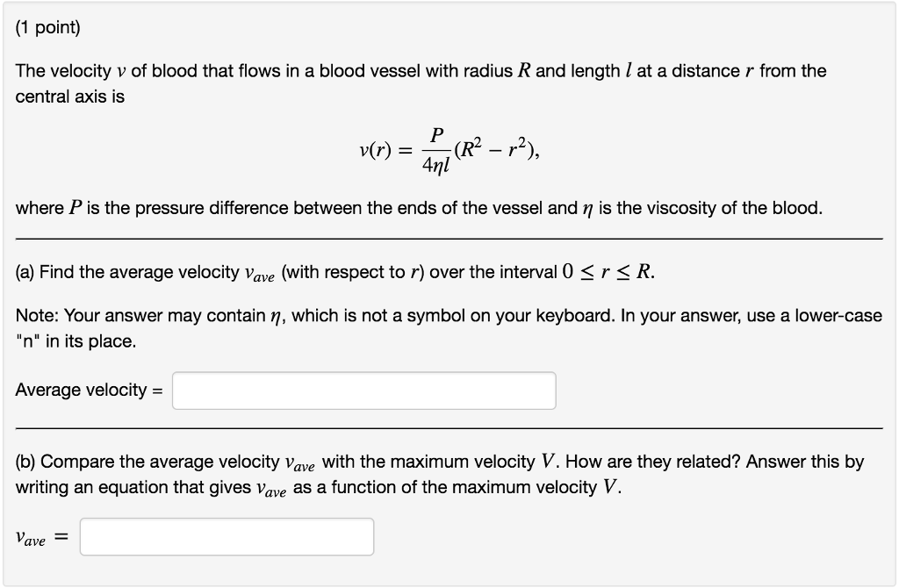Click the divider line above part (a)
Screen dimensions: 899x588
tap(449, 236)
